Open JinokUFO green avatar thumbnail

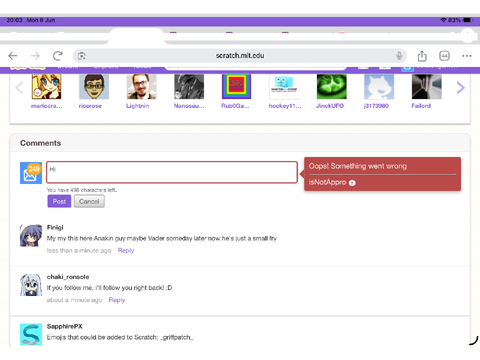[332, 87]
